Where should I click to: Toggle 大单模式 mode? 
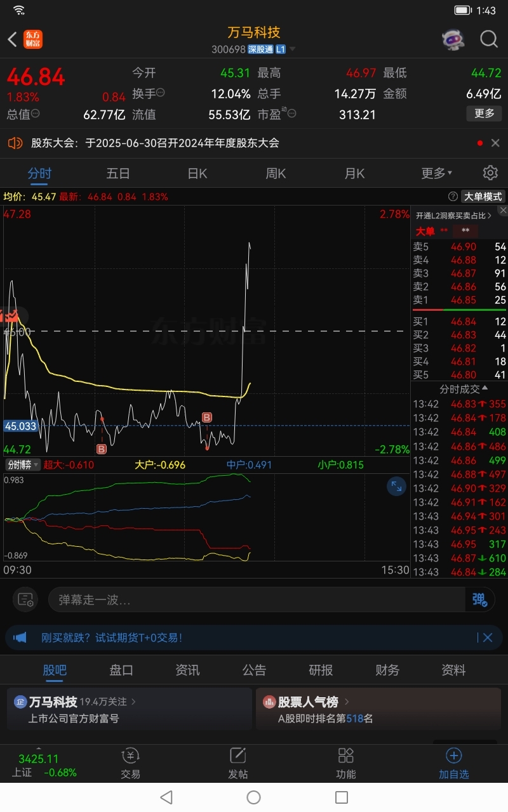(x=483, y=197)
